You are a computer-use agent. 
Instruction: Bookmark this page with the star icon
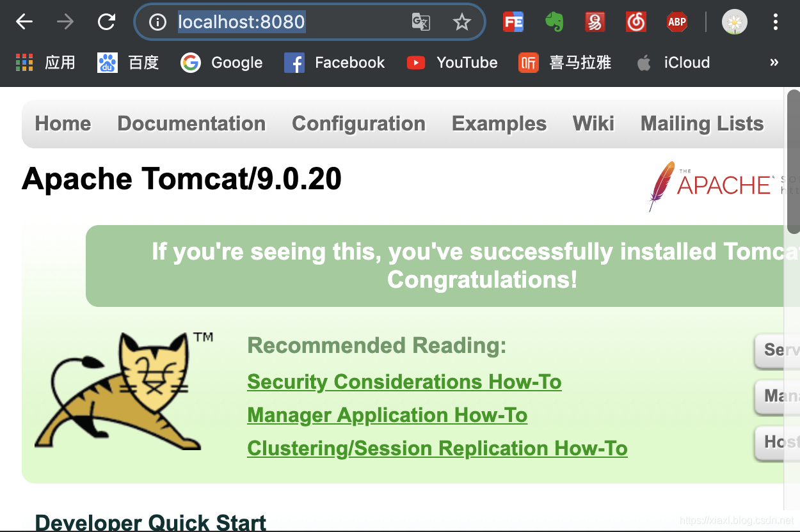click(x=461, y=22)
